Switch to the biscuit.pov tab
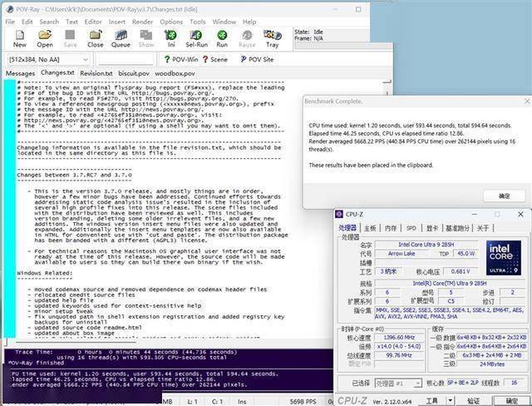Image resolution: width=532 pixels, height=406 pixels. [134, 73]
